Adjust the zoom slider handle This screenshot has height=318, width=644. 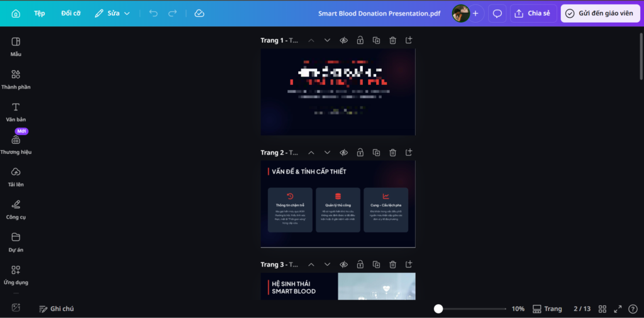pyautogui.click(x=438, y=309)
